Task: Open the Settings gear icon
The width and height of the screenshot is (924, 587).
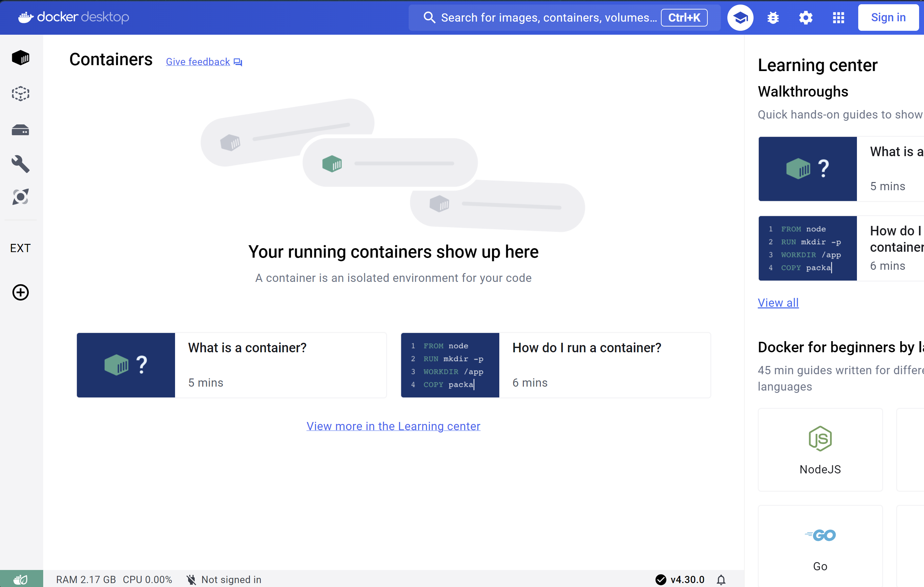Action: [806, 18]
